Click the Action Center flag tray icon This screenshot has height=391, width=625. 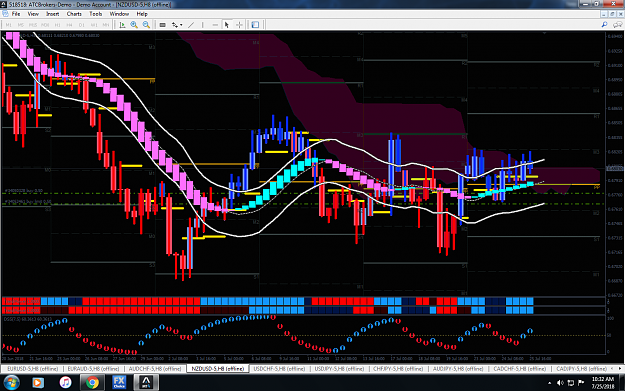point(581,383)
